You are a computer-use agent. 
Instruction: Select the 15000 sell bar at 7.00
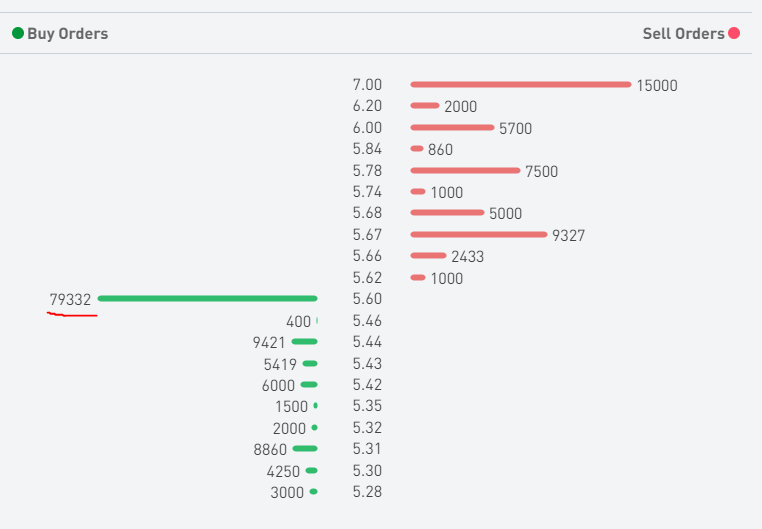tap(521, 85)
